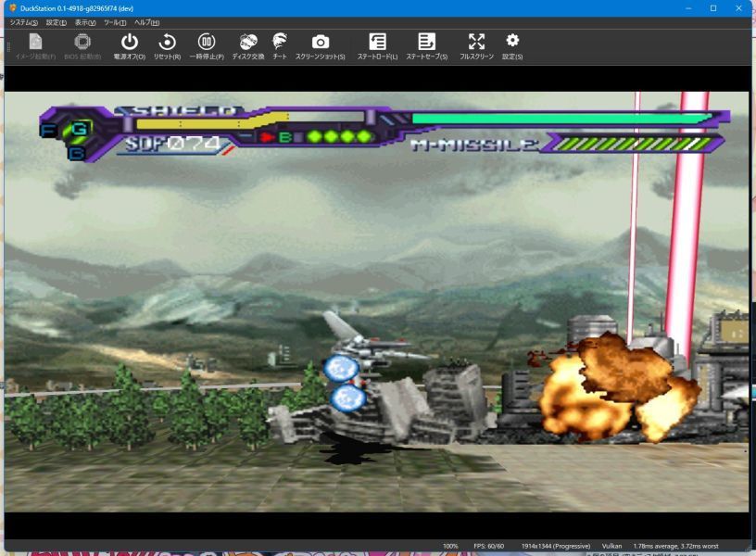Click the 1914x1344 (Progressive) resolution status
The height and width of the screenshot is (556, 756).
[556, 546]
